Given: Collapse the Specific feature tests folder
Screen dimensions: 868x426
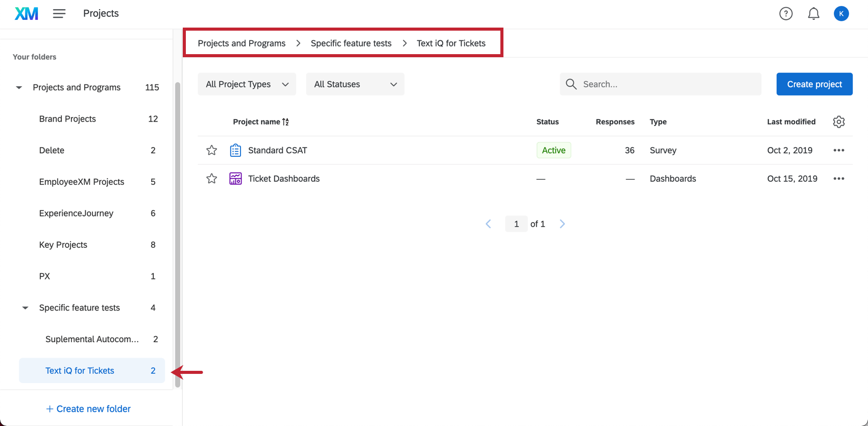Looking at the screenshot, I should (x=25, y=308).
